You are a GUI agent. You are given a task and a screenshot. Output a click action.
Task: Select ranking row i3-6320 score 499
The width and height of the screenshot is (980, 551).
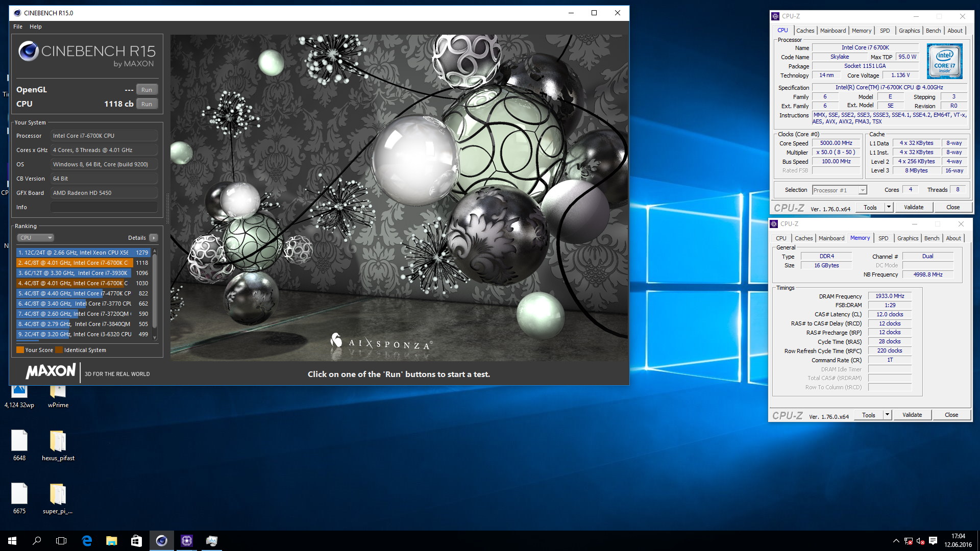point(83,334)
